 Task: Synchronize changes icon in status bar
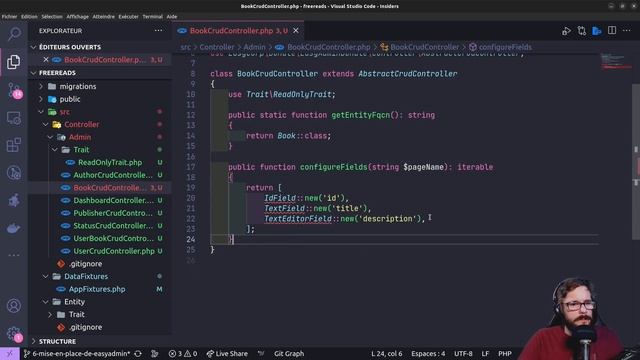click(138, 353)
